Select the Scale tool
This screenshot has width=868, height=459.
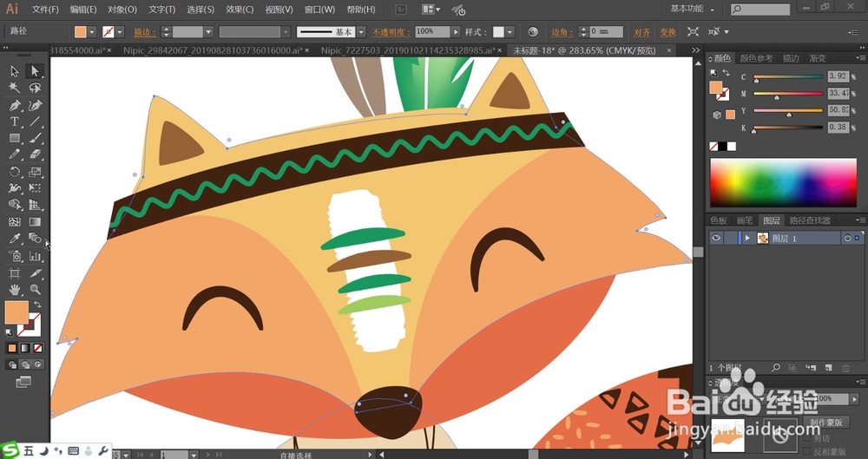35,172
